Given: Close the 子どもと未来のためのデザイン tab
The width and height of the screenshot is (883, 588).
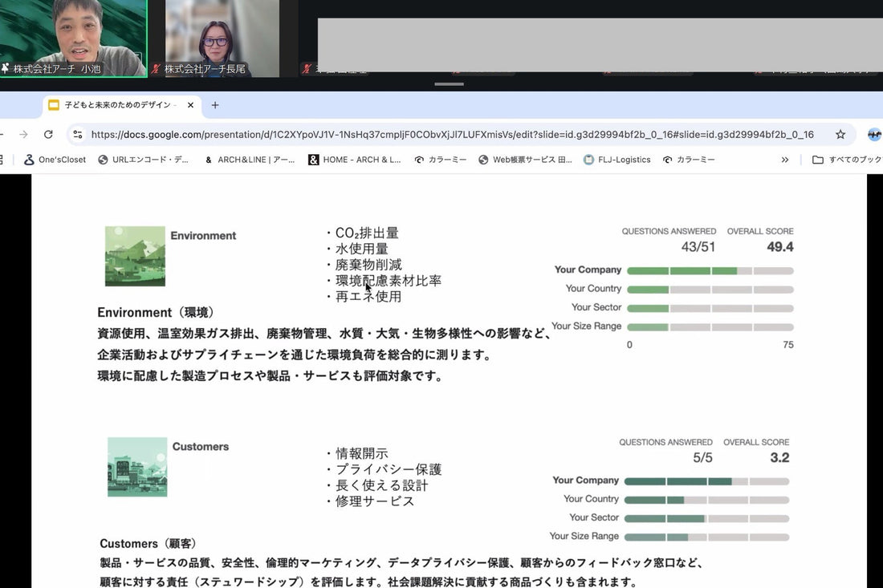Looking at the screenshot, I should 190,105.
